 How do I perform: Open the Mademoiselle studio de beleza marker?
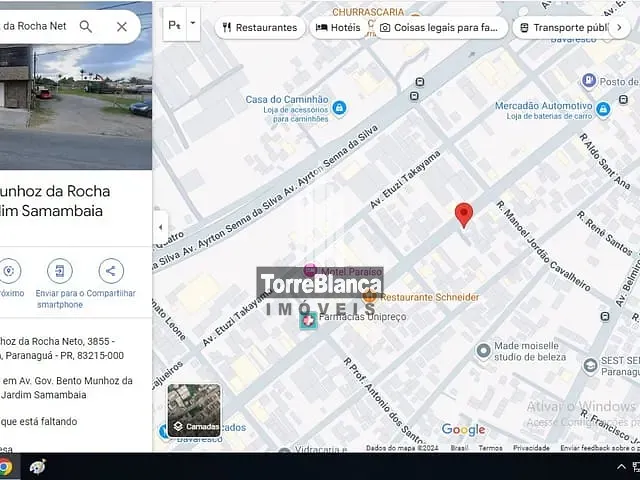[x=483, y=351]
